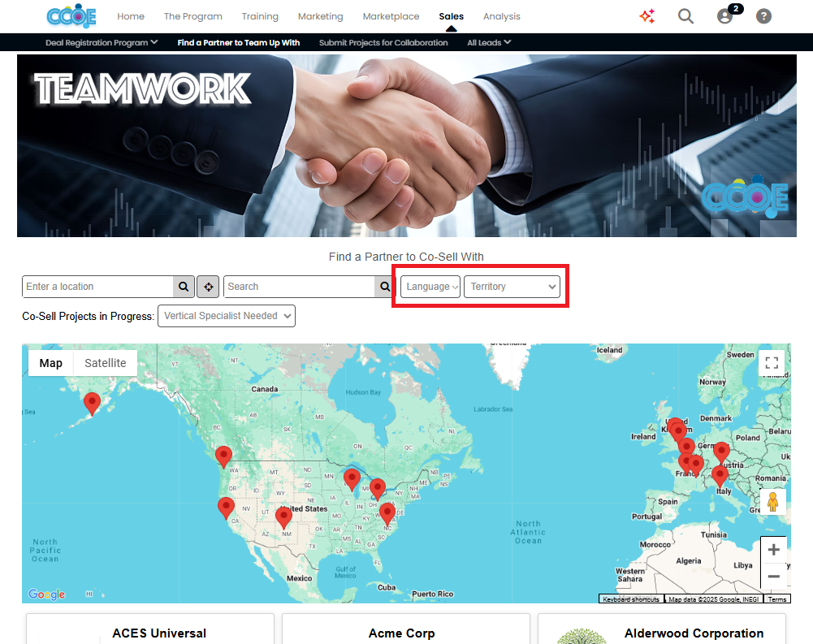Open Vertical Specialist Needed dropdown

click(x=227, y=316)
